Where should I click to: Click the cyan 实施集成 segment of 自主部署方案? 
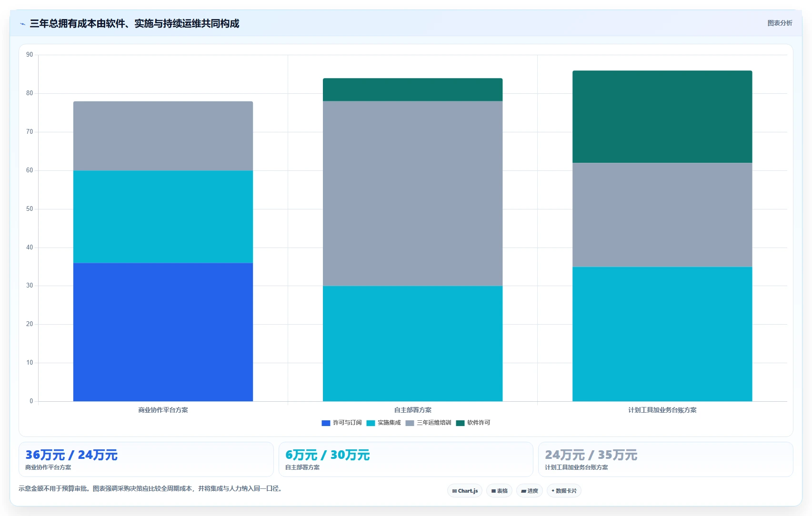tap(412, 343)
